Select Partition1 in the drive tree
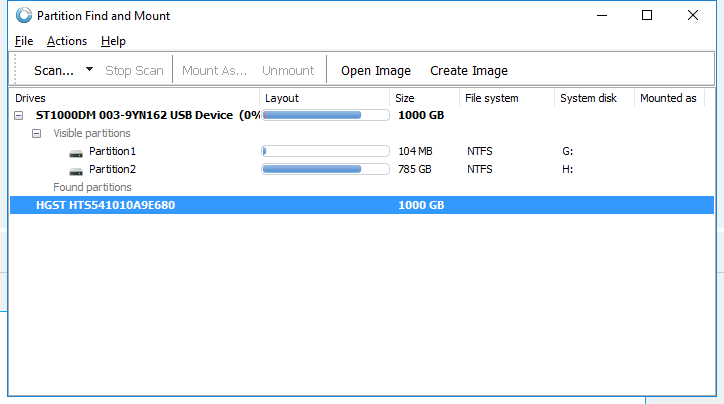The width and height of the screenshot is (724, 404). point(112,151)
